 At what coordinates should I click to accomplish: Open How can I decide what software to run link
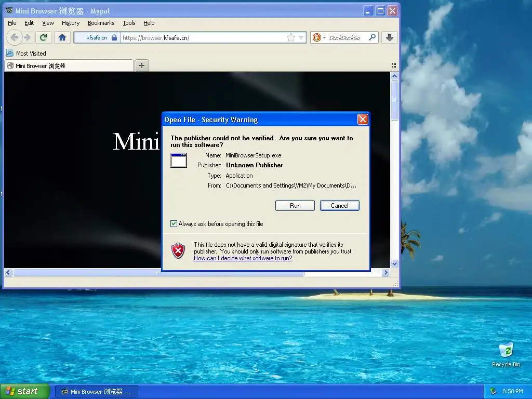(243, 258)
